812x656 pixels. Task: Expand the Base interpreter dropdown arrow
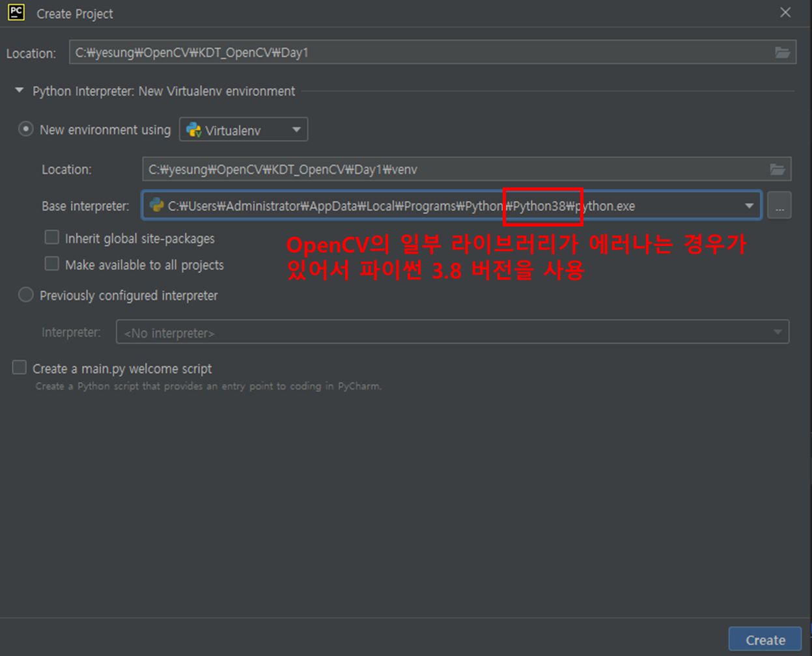(749, 206)
